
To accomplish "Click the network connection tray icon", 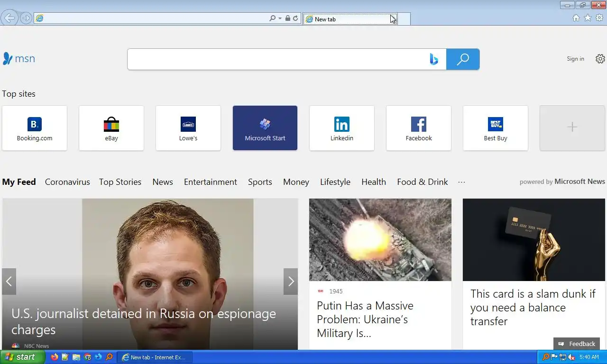I will coord(563,357).
